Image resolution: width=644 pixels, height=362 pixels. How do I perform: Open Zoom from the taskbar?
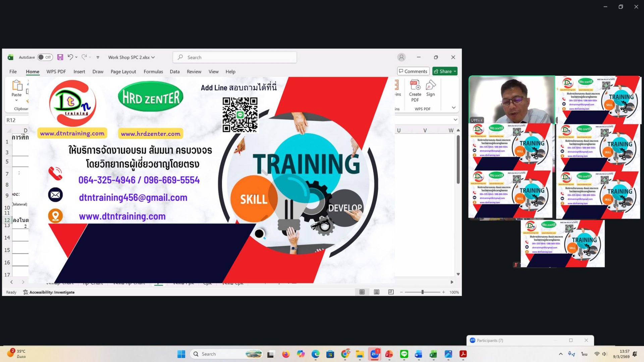[374, 354]
